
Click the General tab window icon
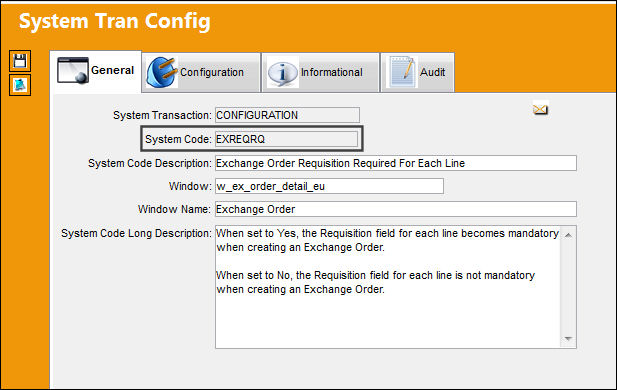click(x=72, y=70)
